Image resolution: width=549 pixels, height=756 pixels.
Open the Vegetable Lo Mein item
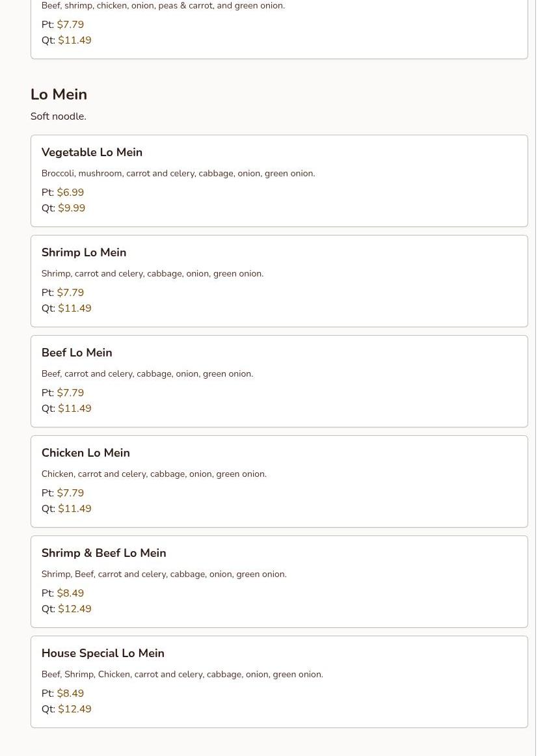(92, 152)
